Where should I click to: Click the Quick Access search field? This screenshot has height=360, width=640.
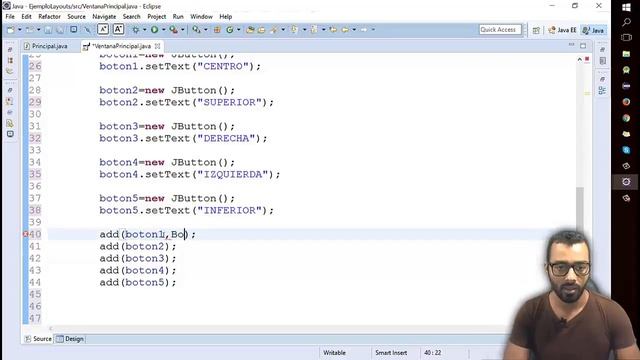[500, 29]
